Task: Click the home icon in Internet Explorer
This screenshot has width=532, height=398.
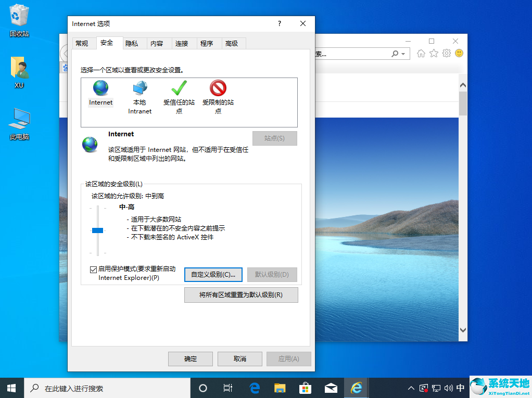Action: coord(421,54)
